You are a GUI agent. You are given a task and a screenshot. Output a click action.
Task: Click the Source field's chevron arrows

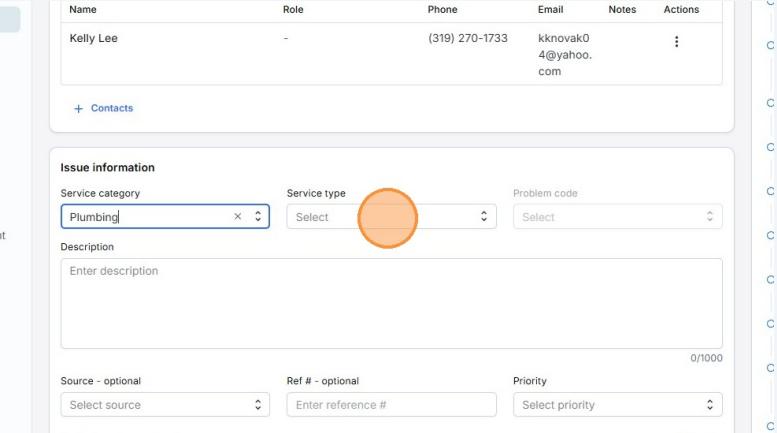[258, 405]
